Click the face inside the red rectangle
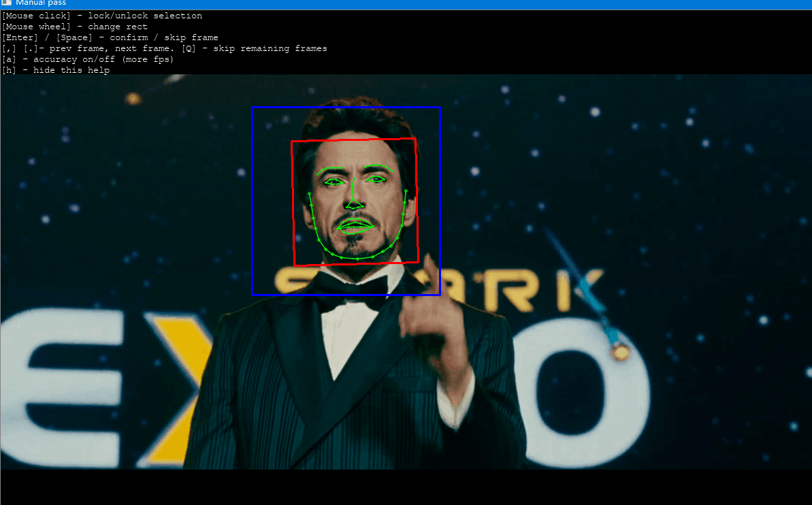The image size is (812, 505). point(356,202)
